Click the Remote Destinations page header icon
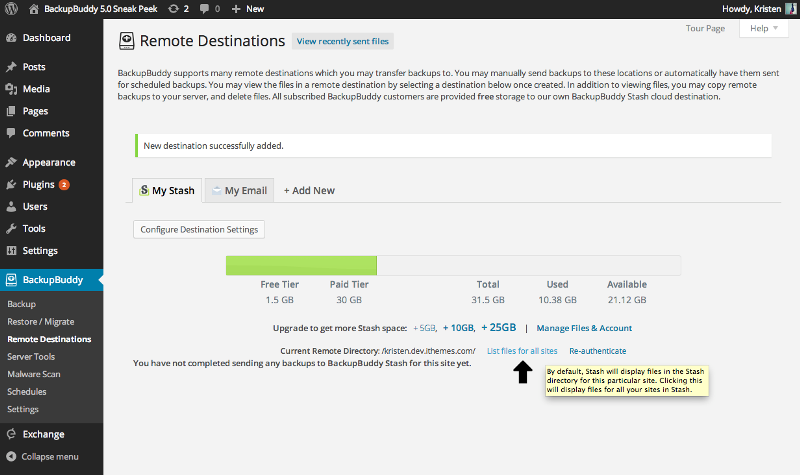This screenshot has width=800, height=475. click(x=127, y=41)
